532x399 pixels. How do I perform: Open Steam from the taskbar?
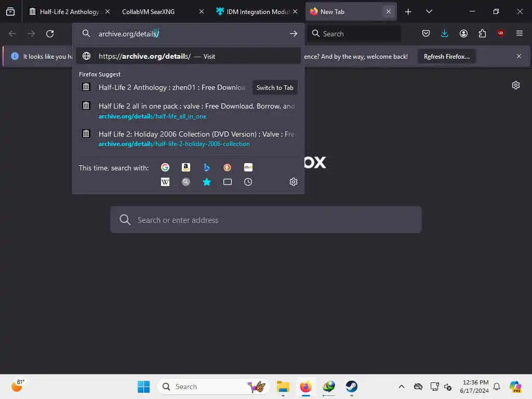(352, 387)
